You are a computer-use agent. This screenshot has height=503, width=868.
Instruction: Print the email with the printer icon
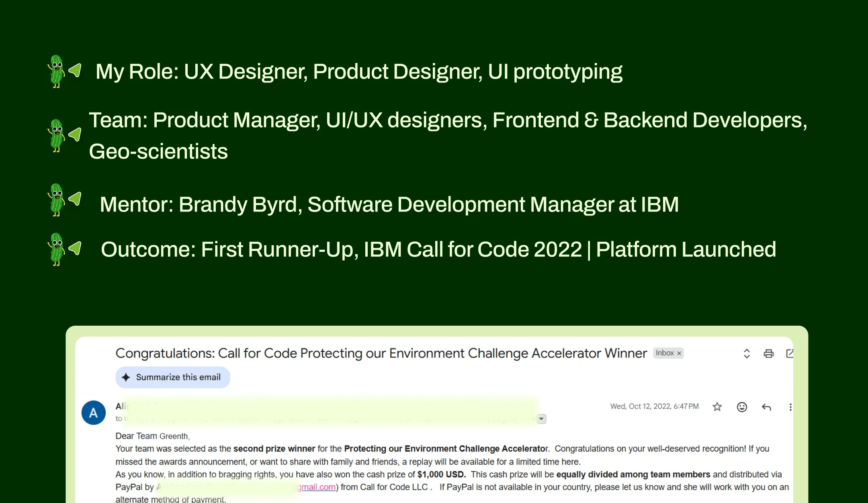[768, 353]
